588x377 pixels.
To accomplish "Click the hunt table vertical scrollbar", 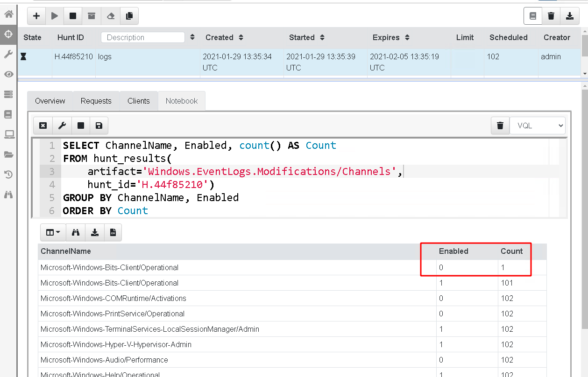I will [x=584, y=51].
